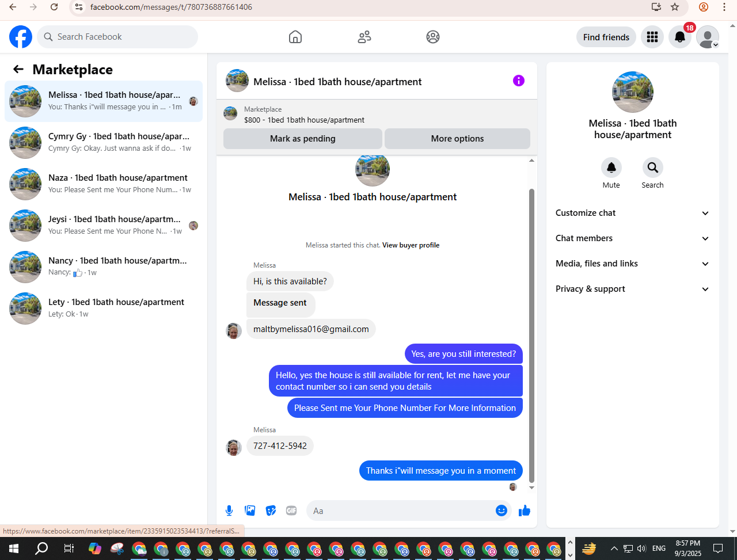The width and height of the screenshot is (737, 560).
Task: Click the chat scrollbar down arrow
Action: coord(531,488)
